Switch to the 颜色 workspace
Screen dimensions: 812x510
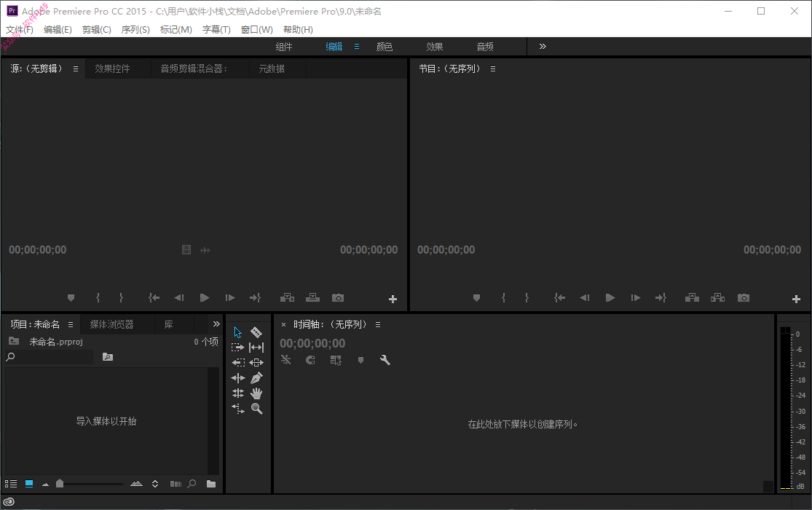tap(385, 47)
